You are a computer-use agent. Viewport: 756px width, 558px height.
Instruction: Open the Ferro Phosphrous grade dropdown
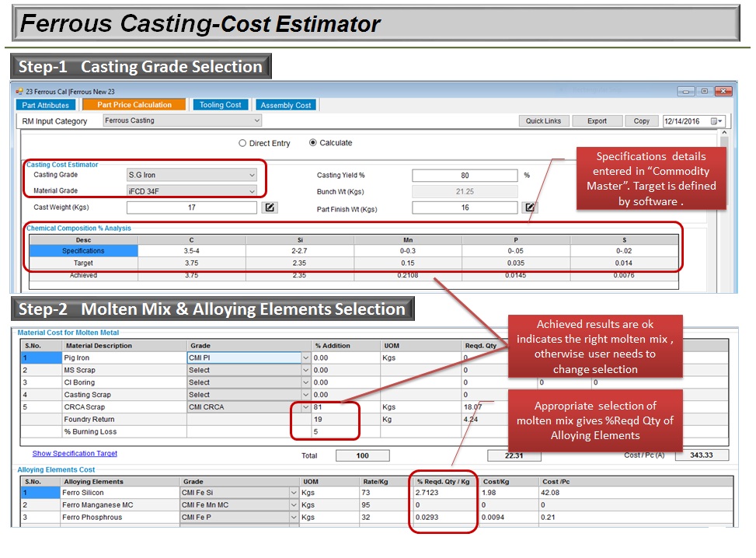(x=294, y=517)
